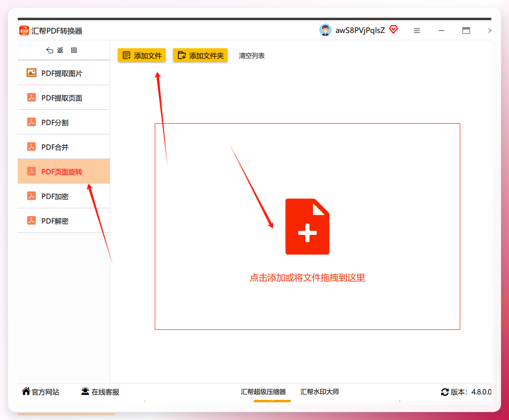Click the back arrow icon next to 返回
Viewport: 509px width, 420px height.
pyautogui.click(x=50, y=50)
